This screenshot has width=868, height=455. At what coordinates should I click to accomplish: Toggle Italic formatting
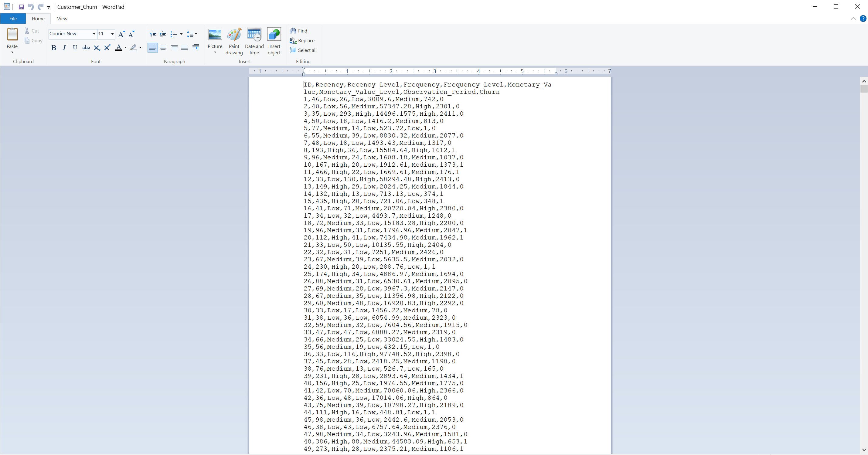click(x=64, y=48)
